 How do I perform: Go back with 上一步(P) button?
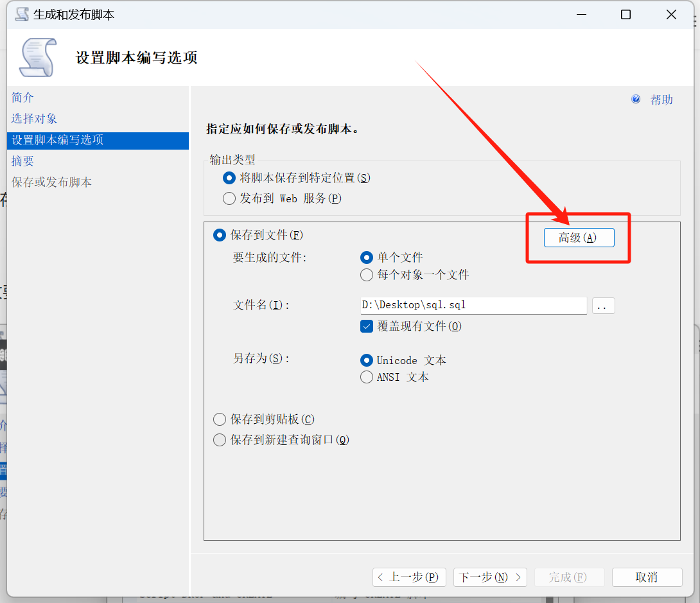tap(409, 577)
